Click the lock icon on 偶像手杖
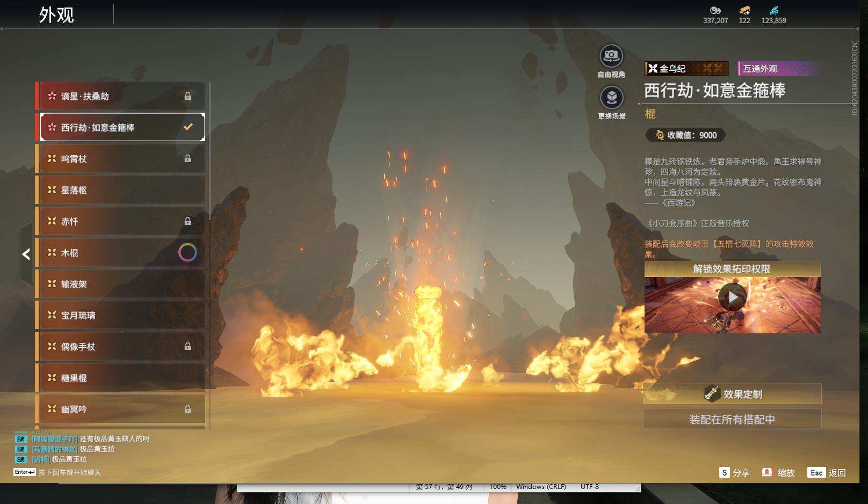 click(188, 346)
